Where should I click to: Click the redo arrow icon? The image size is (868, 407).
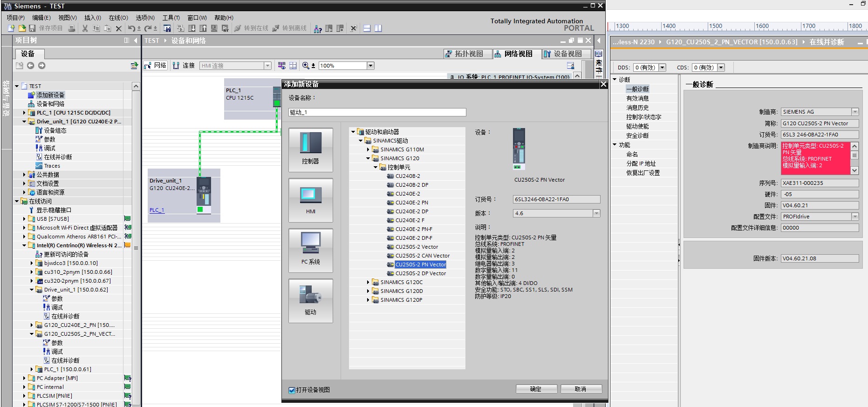pyautogui.click(x=148, y=28)
